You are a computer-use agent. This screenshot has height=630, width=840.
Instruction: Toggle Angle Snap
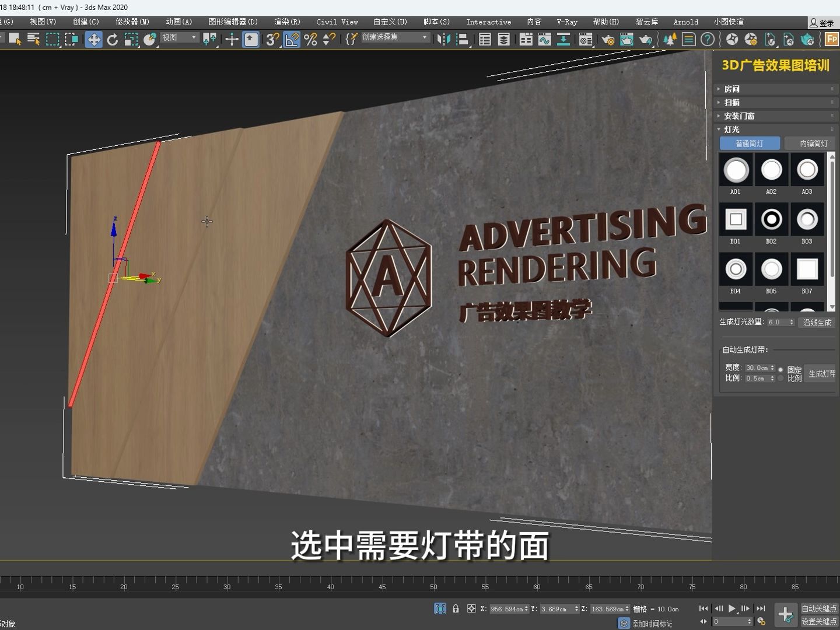coord(292,39)
